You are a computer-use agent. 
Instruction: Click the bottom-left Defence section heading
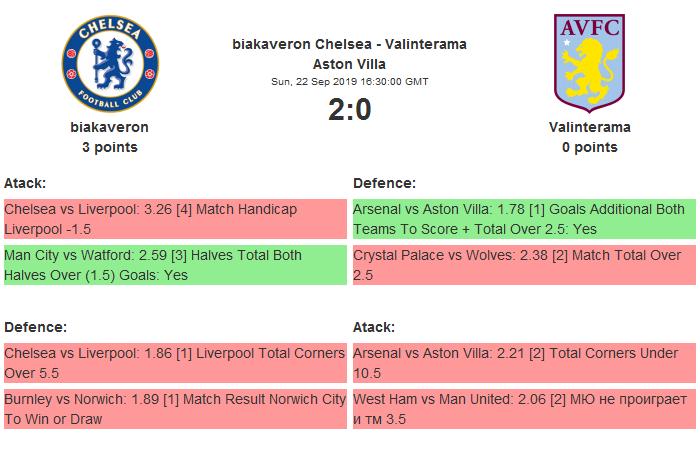[35, 327]
